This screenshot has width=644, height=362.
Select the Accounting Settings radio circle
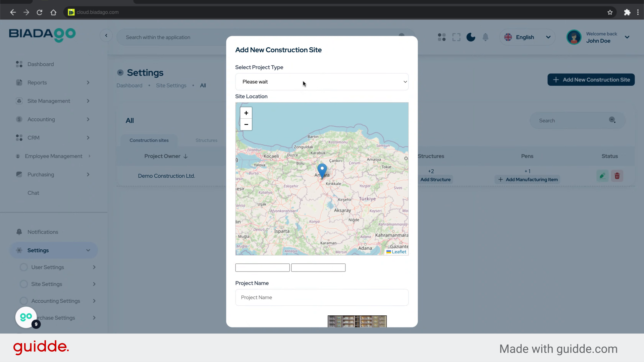click(24, 301)
